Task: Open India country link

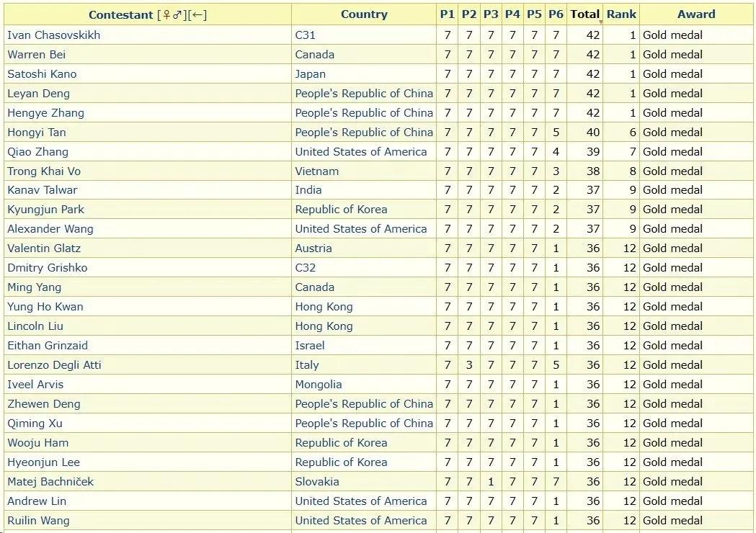Action: click(x=308, y=190)
